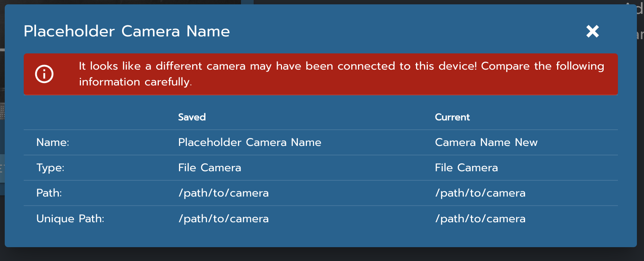Click the Path: row label
The height and width of the screenshot is (261, 644).
pyautogui.click(x=49, y=193)
